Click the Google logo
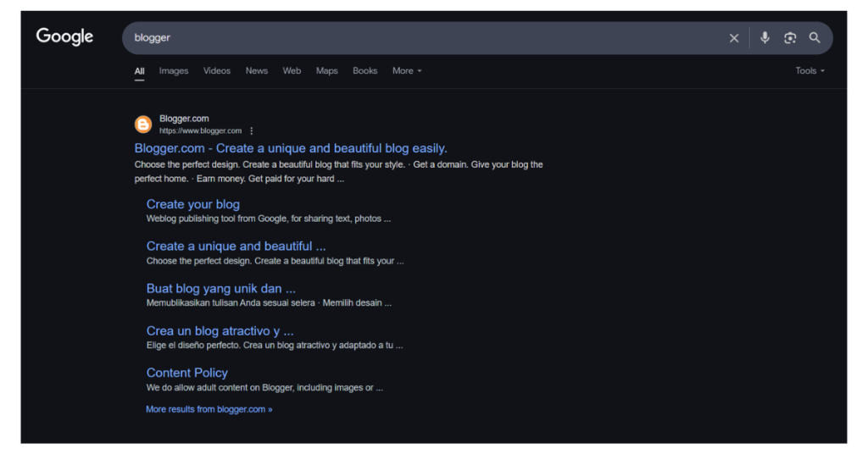868x454 pixels. tap(64, 36)
